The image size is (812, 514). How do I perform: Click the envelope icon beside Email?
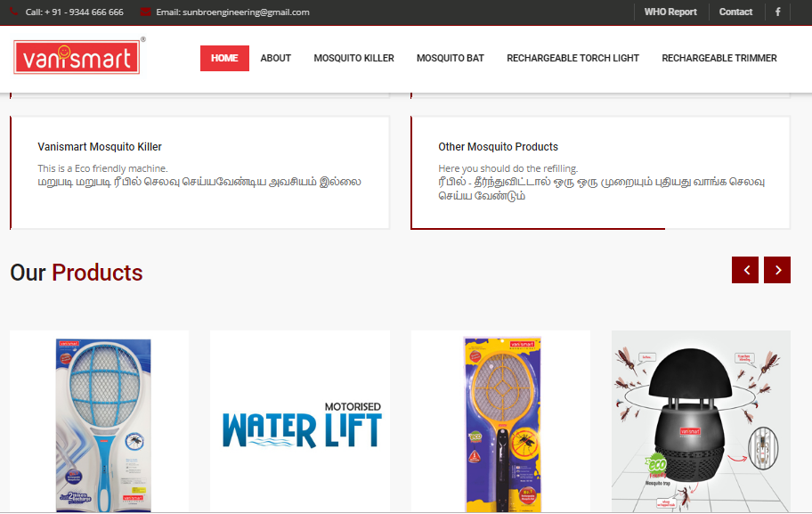[145, 12]
